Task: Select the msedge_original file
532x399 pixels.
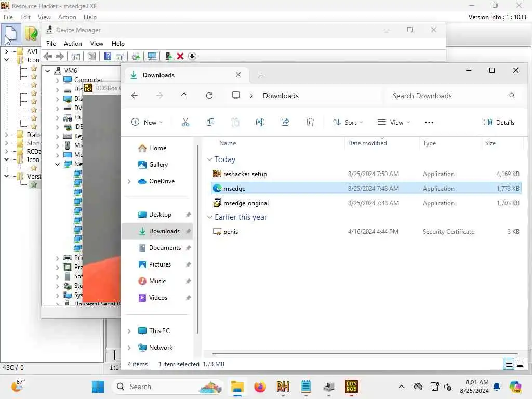Action: pos(366,203)
